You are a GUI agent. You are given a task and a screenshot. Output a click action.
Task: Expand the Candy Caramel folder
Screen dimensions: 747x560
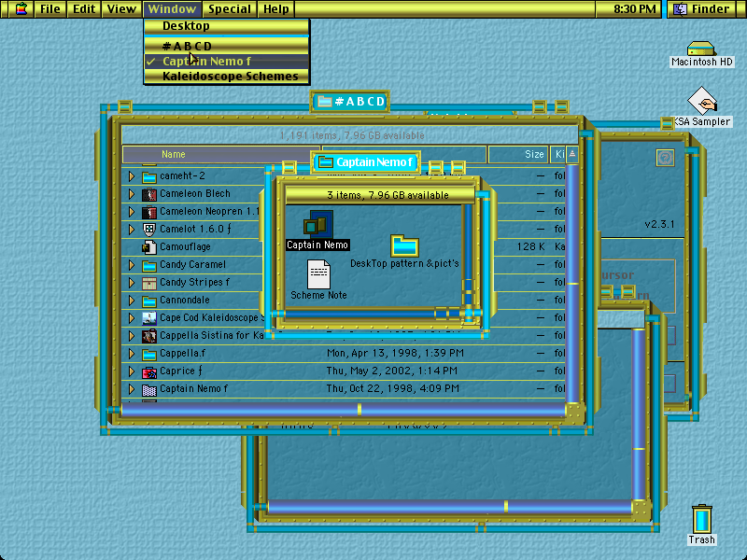tap(132, 265)
